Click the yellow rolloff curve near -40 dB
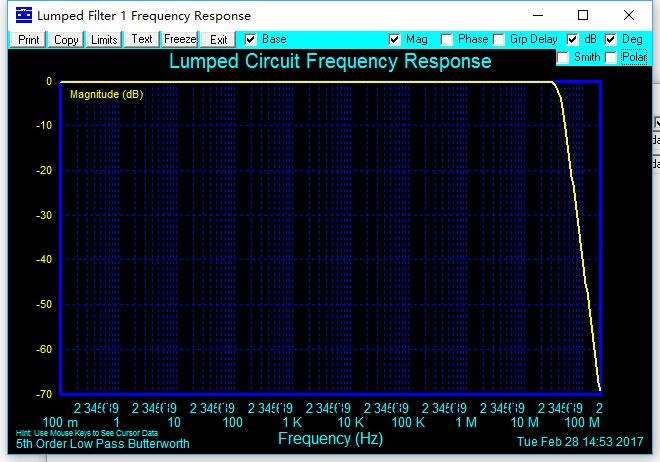 583,259
